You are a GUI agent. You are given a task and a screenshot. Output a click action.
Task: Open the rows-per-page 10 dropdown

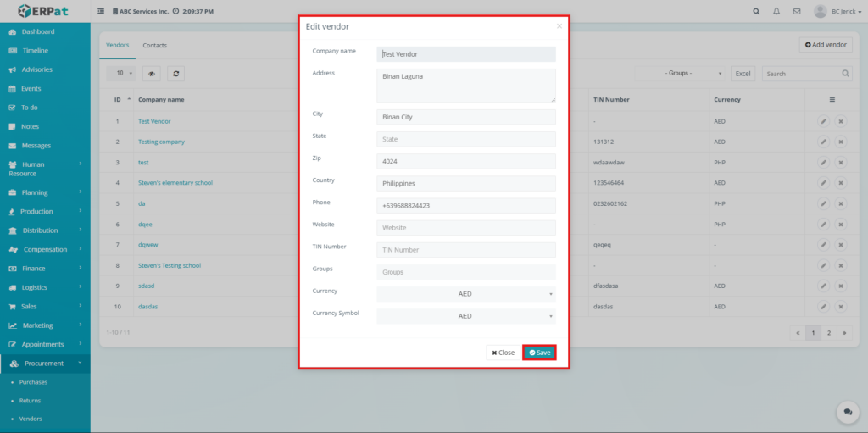(120, 73)
